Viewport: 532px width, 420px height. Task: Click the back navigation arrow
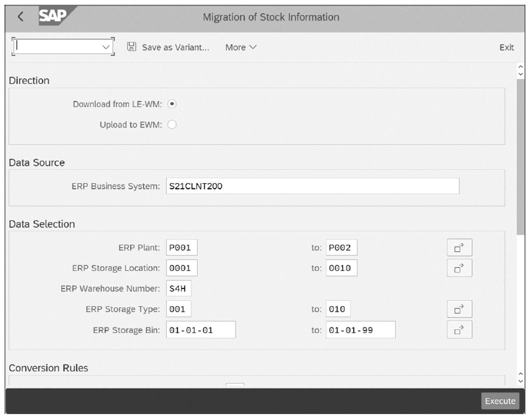pos(21,16)
